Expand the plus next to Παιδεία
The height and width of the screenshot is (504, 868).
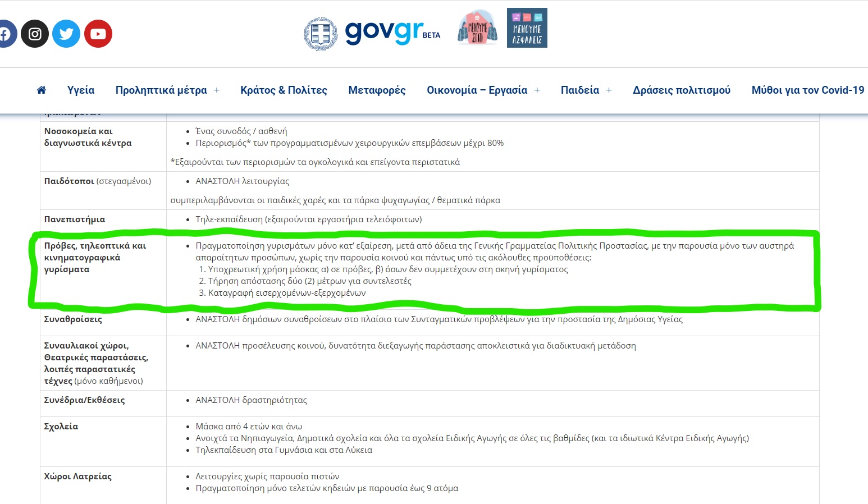(x=609, y=90)
